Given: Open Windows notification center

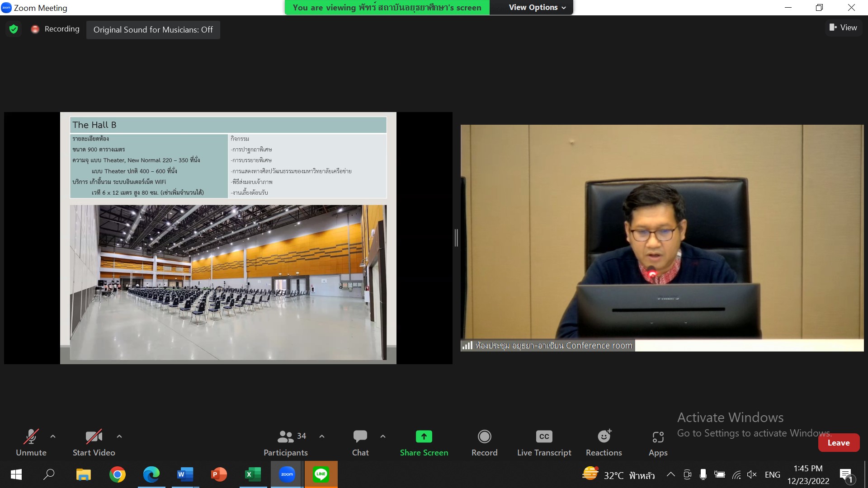Looking at the screenshot, I should 847,475.
